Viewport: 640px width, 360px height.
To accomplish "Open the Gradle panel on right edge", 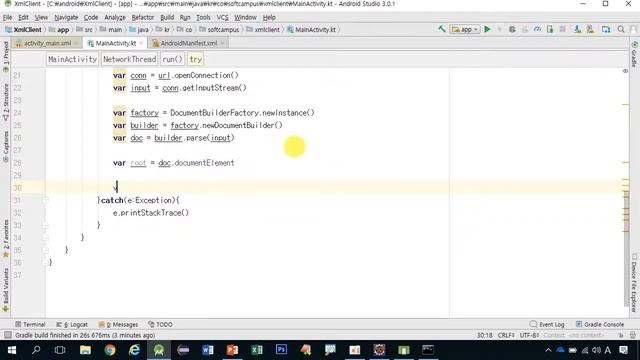I will tap(634, 53).
